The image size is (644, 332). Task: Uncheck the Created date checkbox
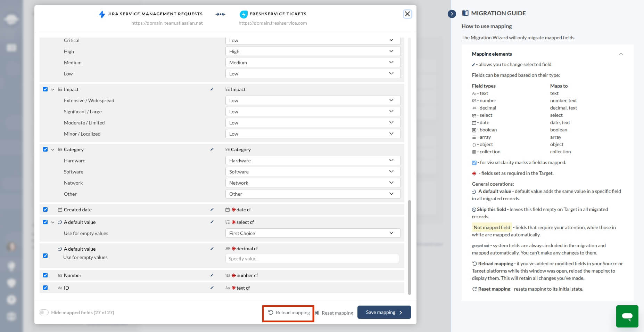pyautogui.click(x=45, y=210)
